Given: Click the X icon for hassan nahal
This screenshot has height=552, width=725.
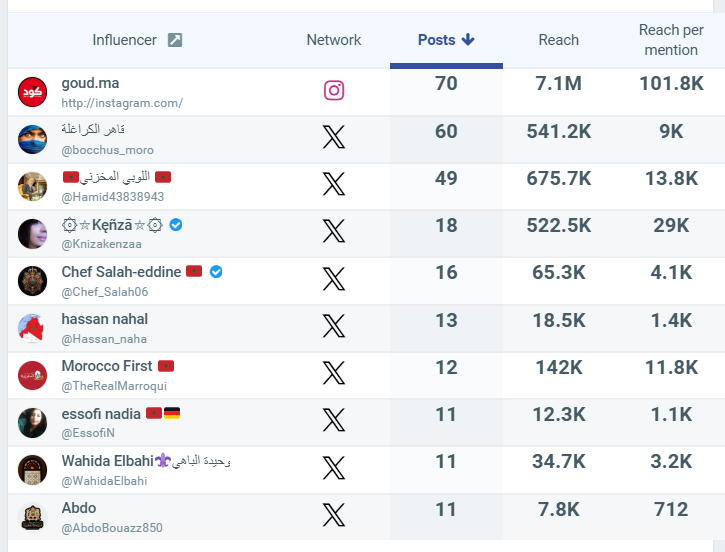Looking at the screenshot, I should click(x=334, y=326).
